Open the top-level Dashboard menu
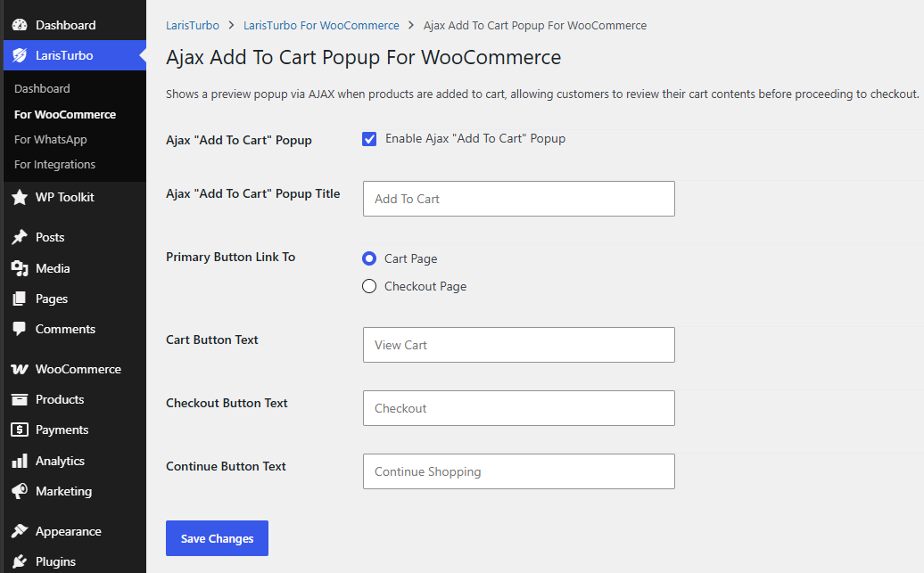924x573 pixels. point(75,25)
